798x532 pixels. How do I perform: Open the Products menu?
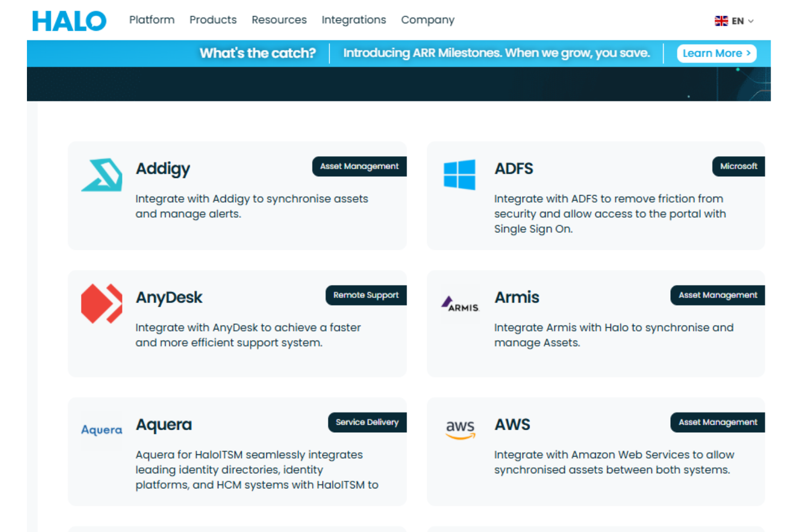[x=213, y=20]
